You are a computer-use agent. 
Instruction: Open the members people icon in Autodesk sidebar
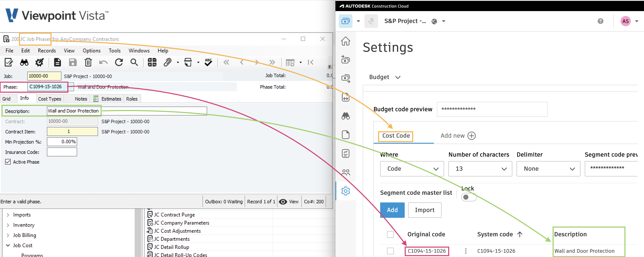pos(345,172)
